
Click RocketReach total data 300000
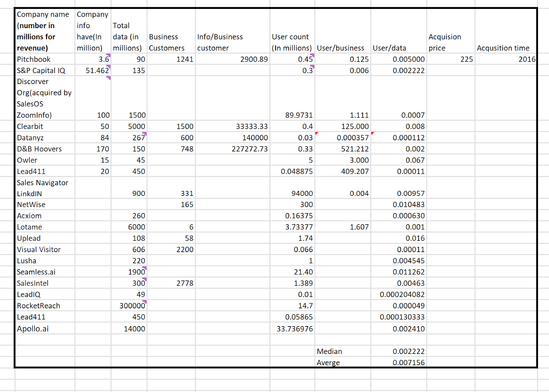coord(129,306)
